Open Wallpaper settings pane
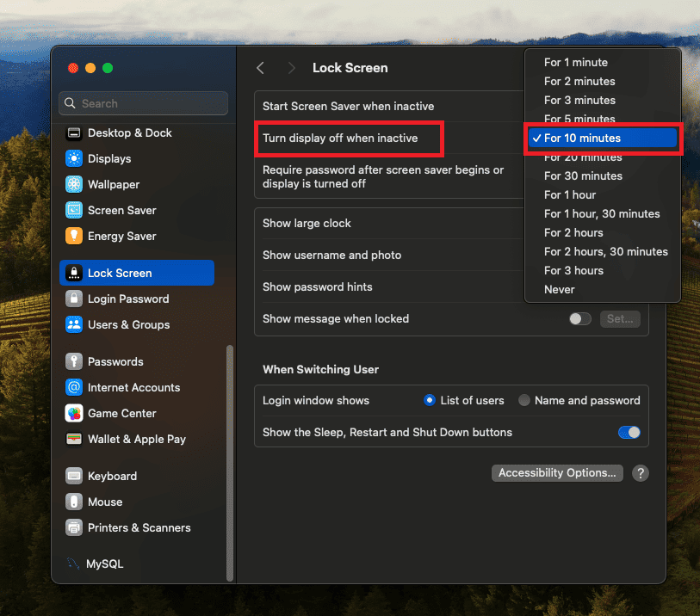The image size is (700, 616). (x=137, y=185)
